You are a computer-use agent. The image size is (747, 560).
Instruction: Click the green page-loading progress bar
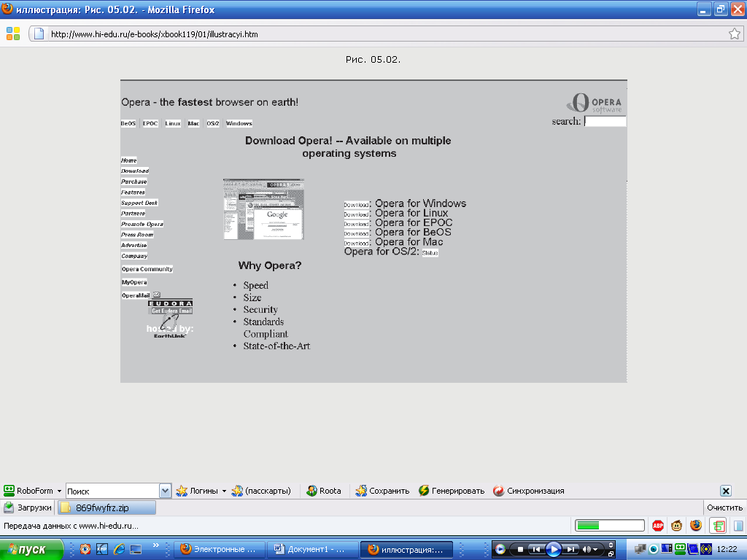pos(609,526)
